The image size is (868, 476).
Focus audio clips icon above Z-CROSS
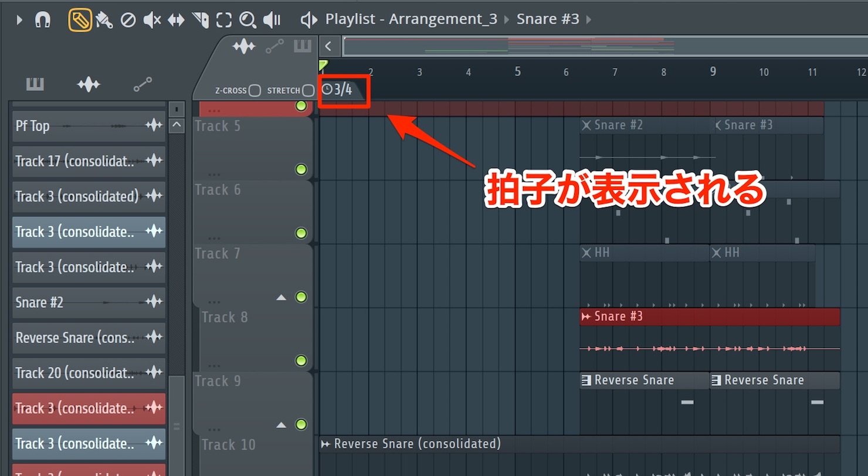click(x=244, y=46)
